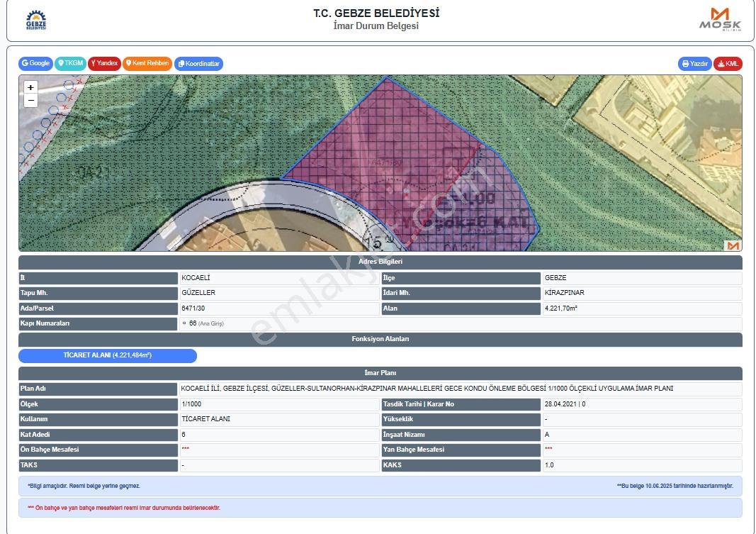This screenshot has width=756, height=534.
Task: Click the Ön Bahçe Mesafesi label
Action: (x=50, y=450)
